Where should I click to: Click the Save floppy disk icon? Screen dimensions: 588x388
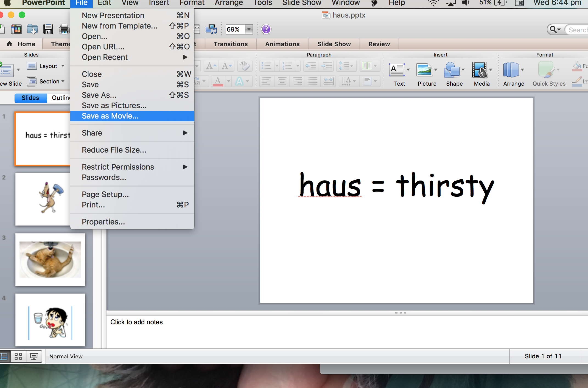(48, 29)
